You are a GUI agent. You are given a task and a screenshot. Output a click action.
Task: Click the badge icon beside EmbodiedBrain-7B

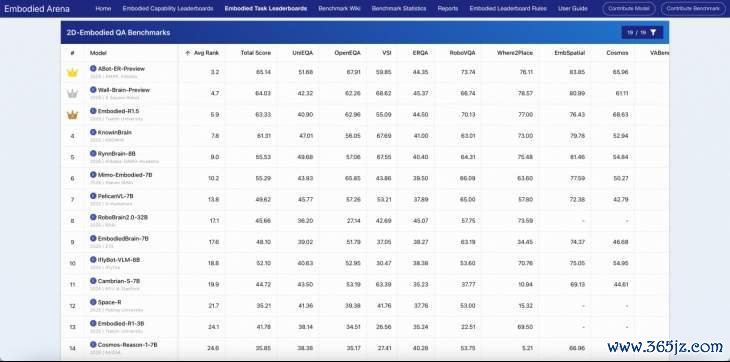pyautogui.click(x=93, y=239)
